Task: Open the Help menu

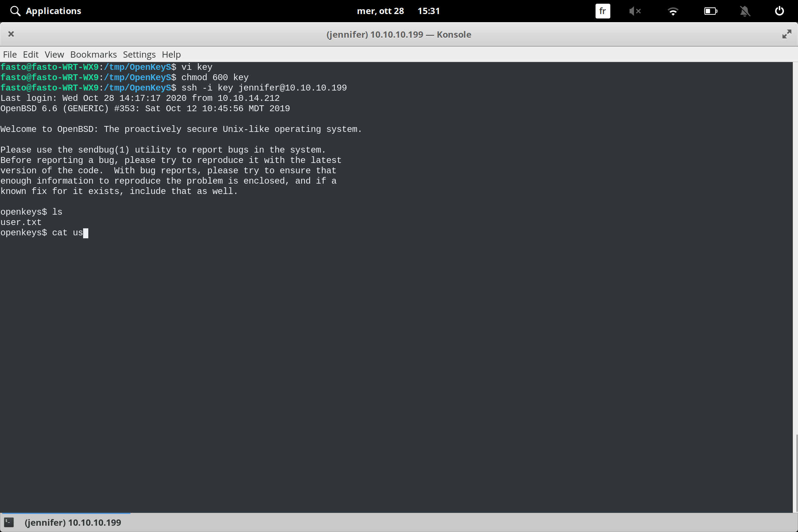Action: [171, 54]
